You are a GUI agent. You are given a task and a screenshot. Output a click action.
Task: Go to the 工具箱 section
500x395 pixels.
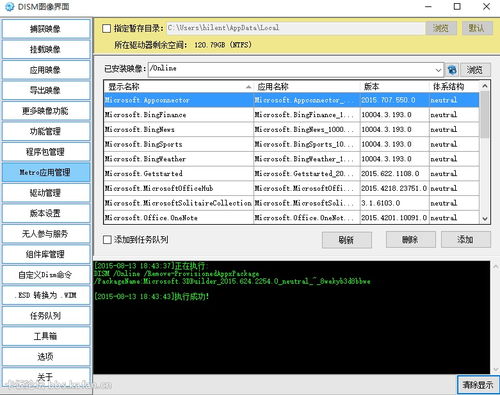click(x=46, y=336)
